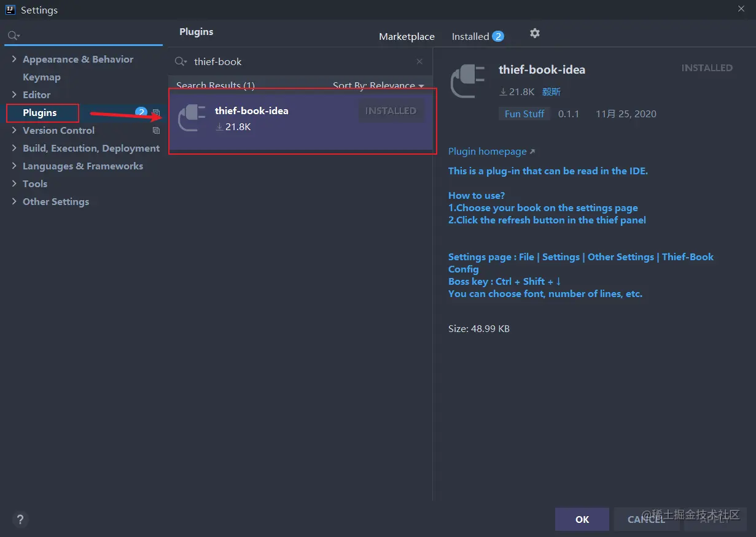Click the settings search magnifier icon
756x537 pixels.
pyautogui.click(x=14, y=36)
